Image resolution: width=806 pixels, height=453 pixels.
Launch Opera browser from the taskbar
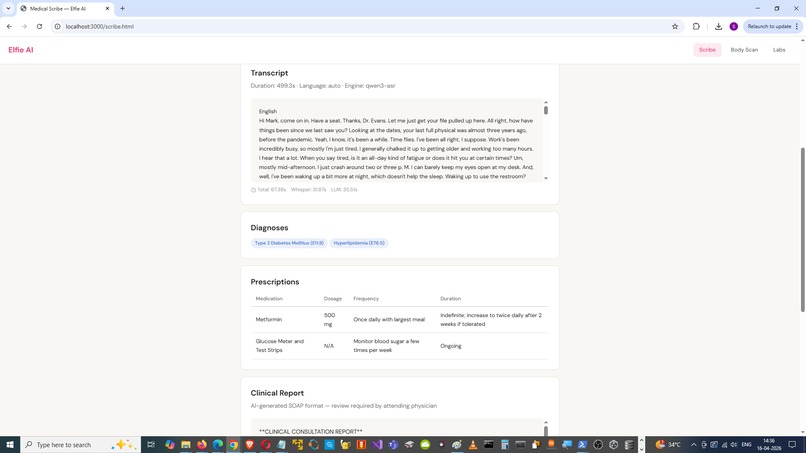[x=265, y=445]
